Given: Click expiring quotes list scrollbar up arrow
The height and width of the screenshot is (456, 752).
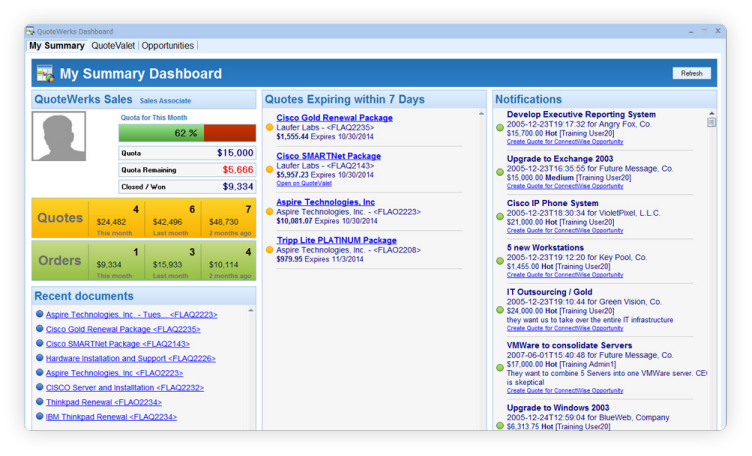Looking at the screenshot, I should (481, 114).
